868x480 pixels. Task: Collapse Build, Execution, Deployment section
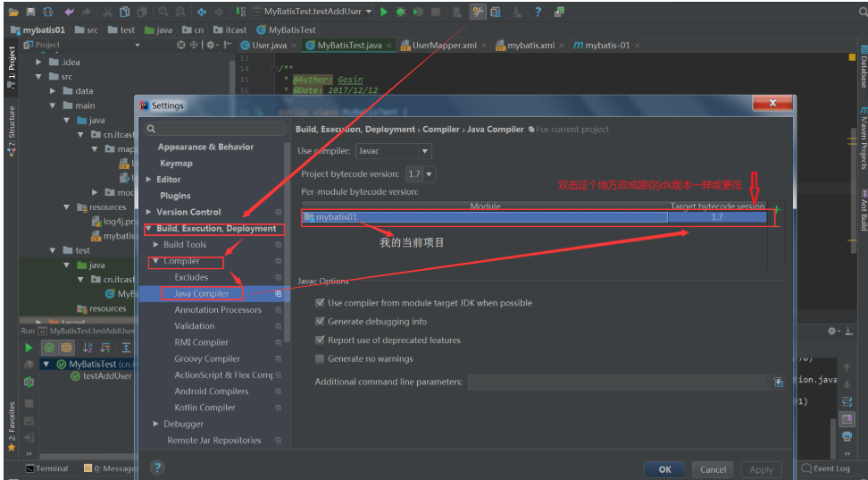(148, 228)
